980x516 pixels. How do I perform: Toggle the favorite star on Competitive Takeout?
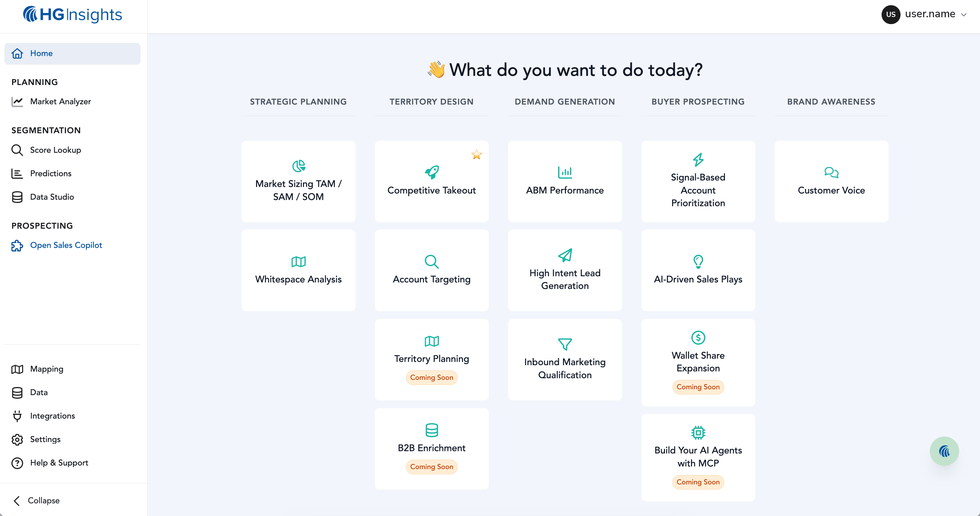[477, 155]
